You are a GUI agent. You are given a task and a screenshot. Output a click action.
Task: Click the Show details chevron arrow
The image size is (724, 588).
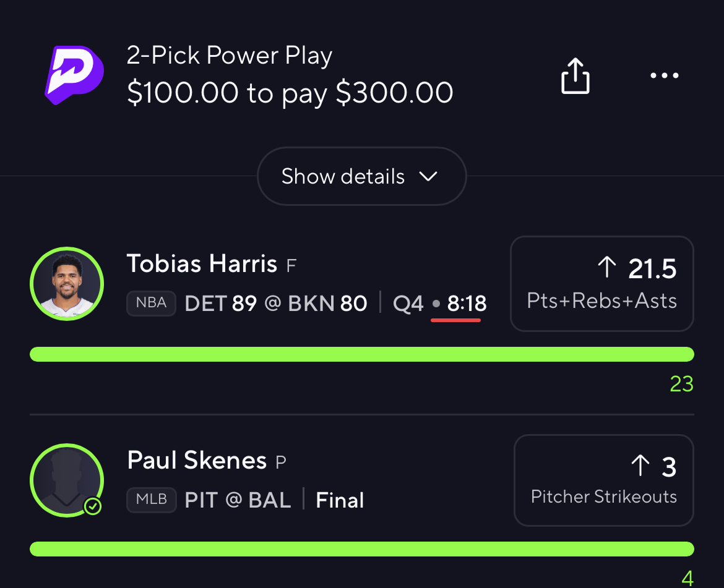[428, 176]
